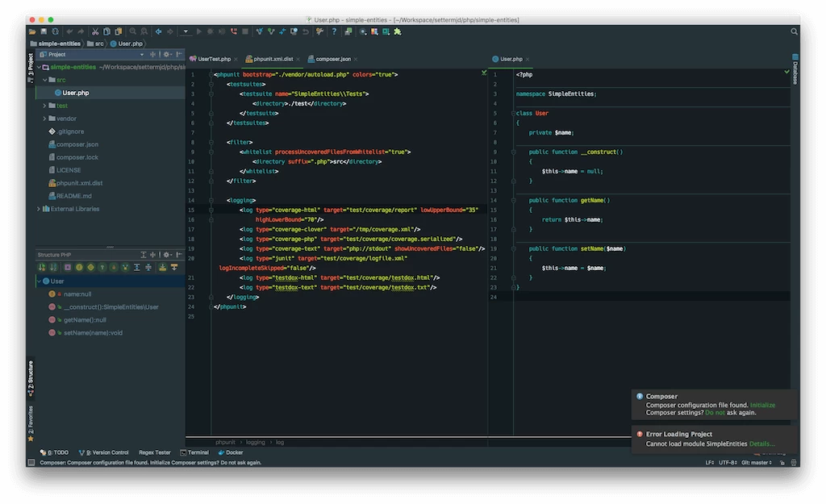Viewport: 826px width, 504px height.
Task: Switch to the UserTest.php editor tab
Action: (215, 59)
